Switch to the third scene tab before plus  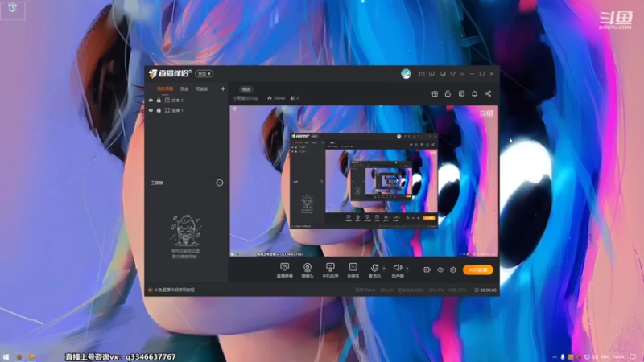pos(201,89)
